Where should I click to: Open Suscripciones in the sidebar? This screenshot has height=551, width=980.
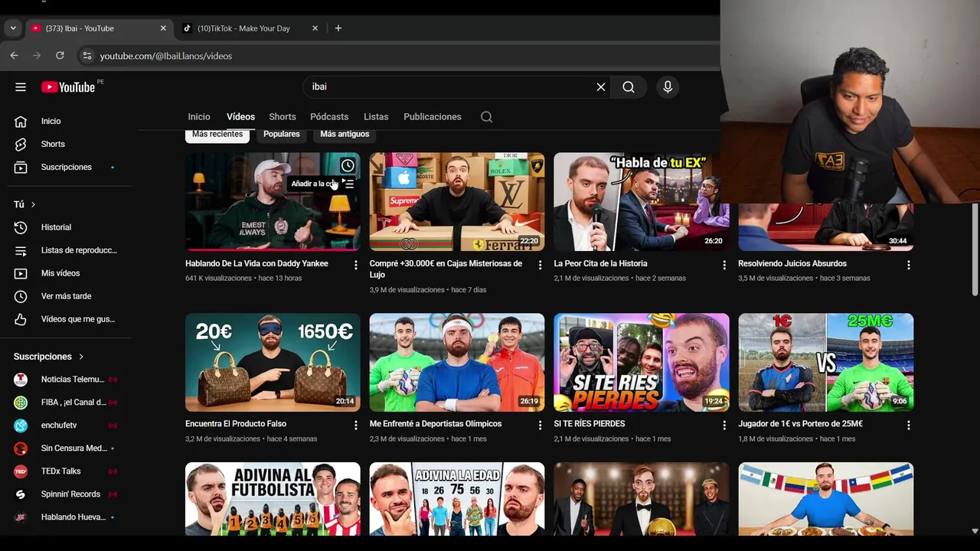coord(66,167)
